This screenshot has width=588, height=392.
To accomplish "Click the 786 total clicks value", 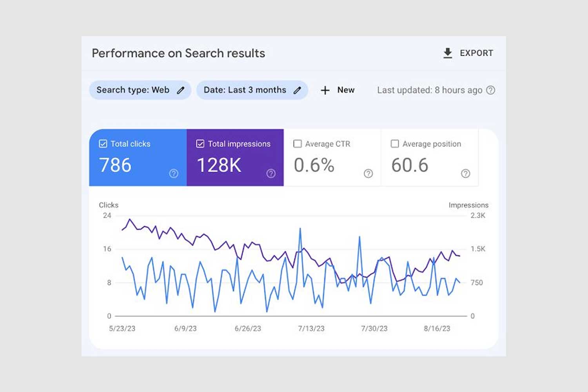I will coord(115,165).
